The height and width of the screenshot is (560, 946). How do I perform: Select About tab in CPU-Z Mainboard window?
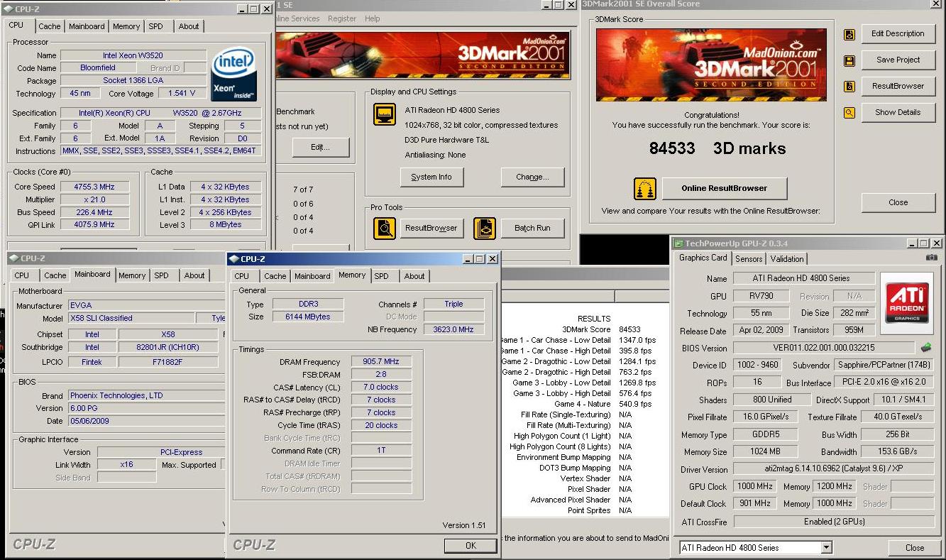194,275
